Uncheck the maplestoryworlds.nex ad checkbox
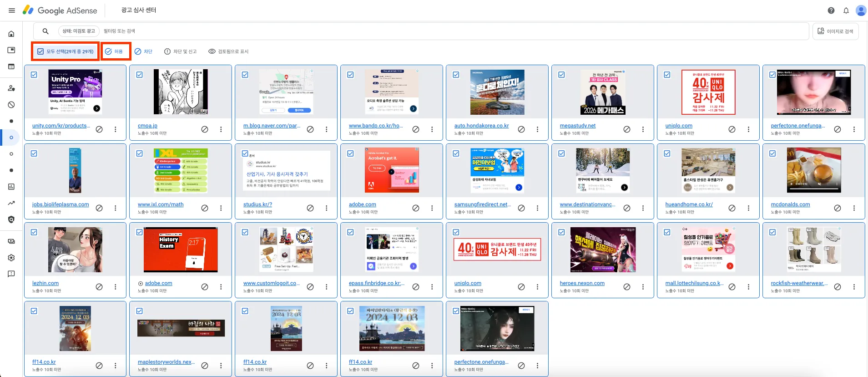Viewport: 868px width, 377px height. [x=140, y=311]
